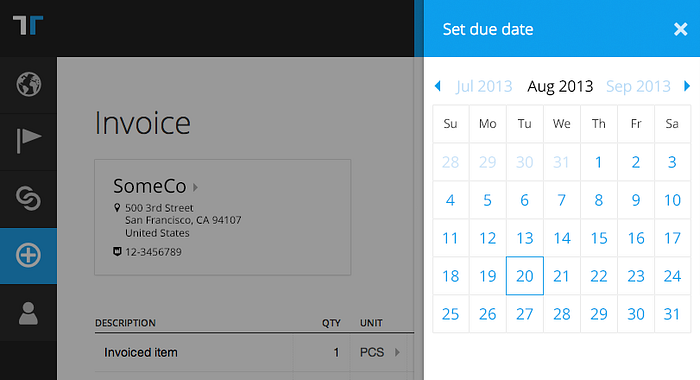Switch to Sep 2013 month
The width and height of the screenshot is (700, 380).
pyautogui.click(x=638, y=86)
